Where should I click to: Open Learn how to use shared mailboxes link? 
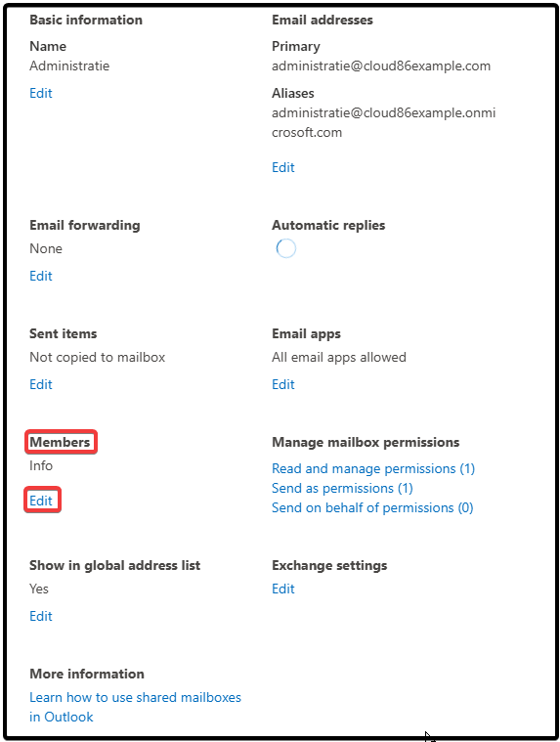135,707
